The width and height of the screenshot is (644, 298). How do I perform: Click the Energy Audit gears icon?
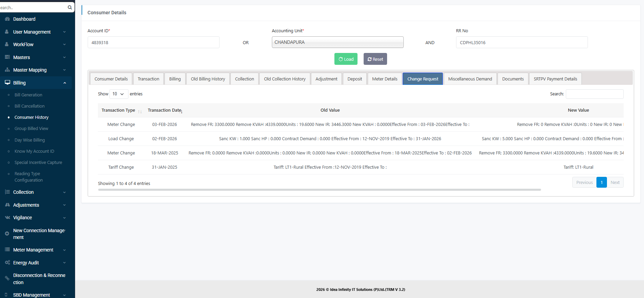point(7,263)
